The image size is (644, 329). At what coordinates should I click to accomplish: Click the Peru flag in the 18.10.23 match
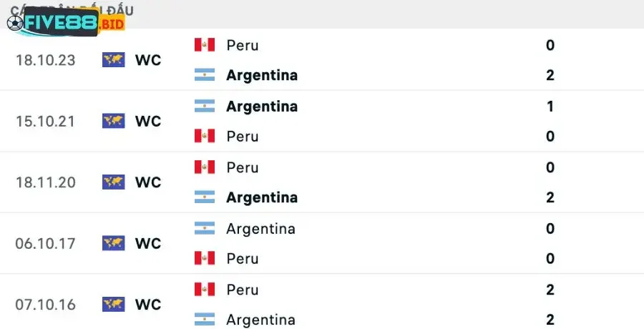(205, 45)
